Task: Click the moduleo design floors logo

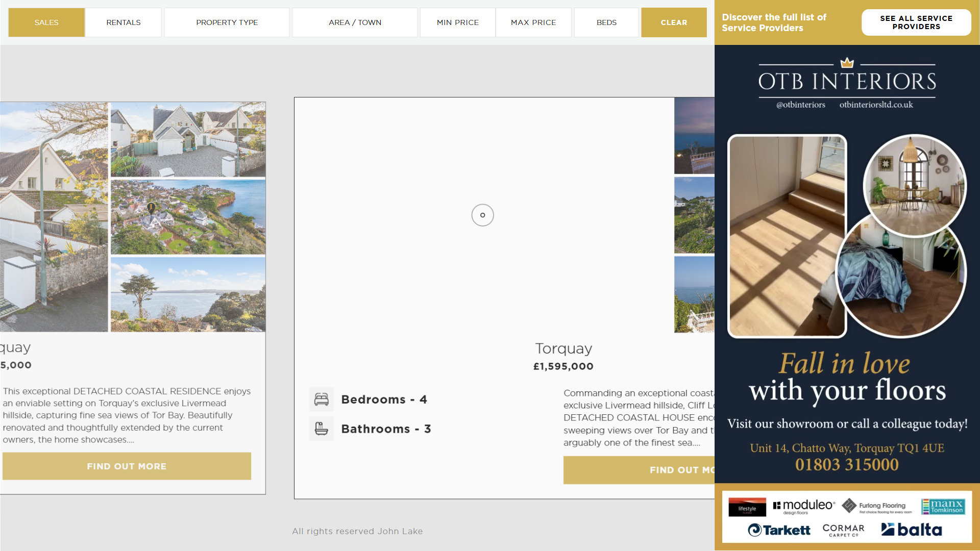Action: click(804, 506)
